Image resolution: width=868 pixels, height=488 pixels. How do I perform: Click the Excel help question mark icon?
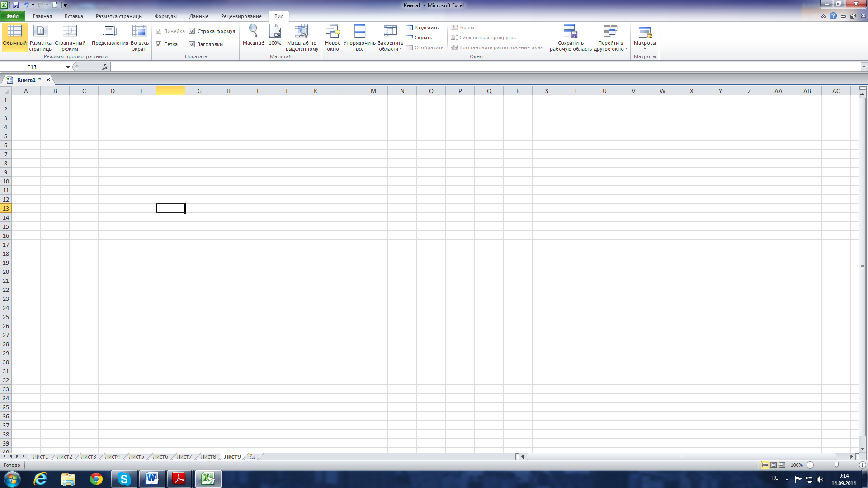click(x=833, y=16)
